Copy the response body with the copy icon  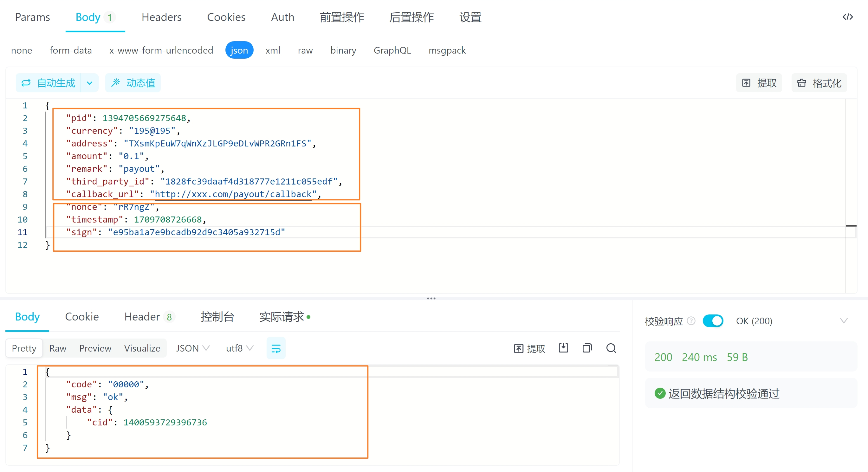tap(587, 348)
